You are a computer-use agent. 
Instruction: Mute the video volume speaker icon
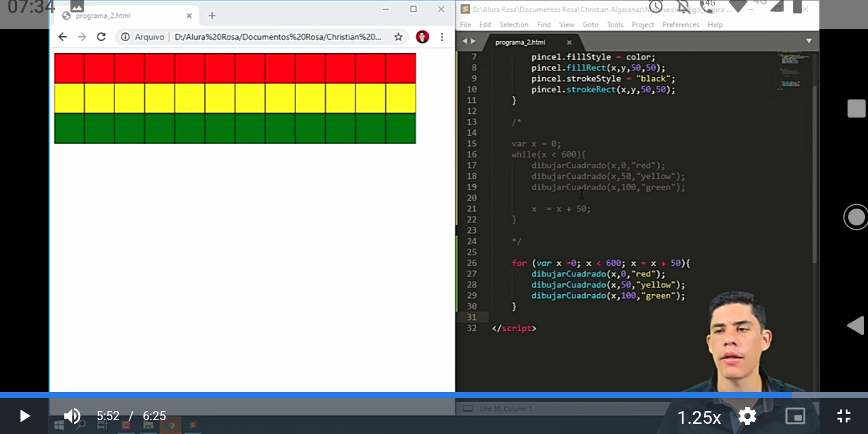click(x=72, y=416)
